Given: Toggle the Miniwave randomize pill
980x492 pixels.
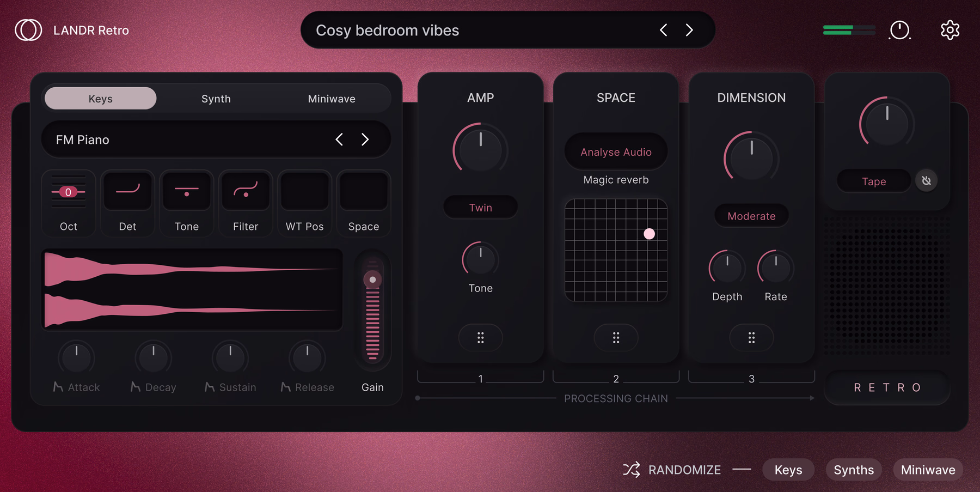Looking at the screenshot, I should (x=928, y=470).
